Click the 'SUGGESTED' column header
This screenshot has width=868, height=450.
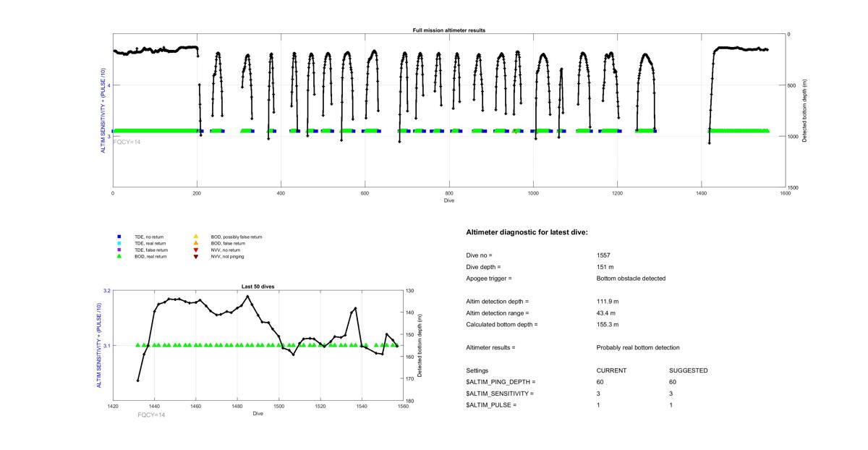click(689, 370)
